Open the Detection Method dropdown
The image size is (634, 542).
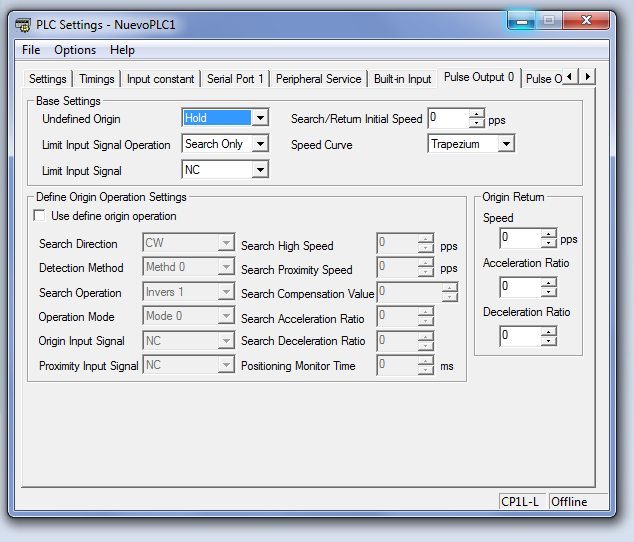point(226,267)
